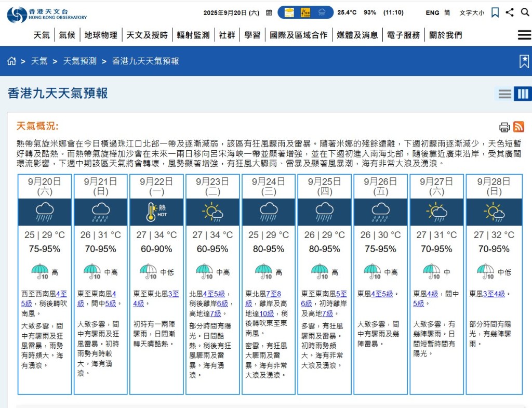Select the umbrella probability icon for 9月22日
This screenshot has width=532, height=408.
(x=148, y=271)
